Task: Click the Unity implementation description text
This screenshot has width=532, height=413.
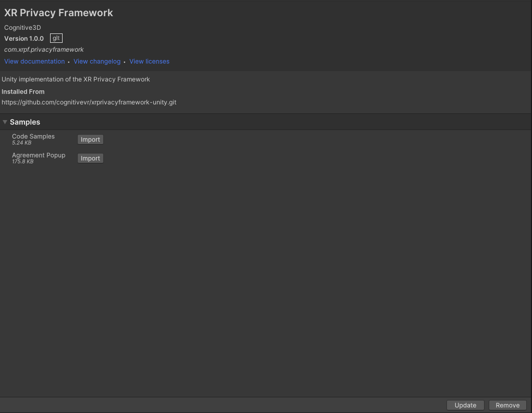Action: click(x=76, y=79)
